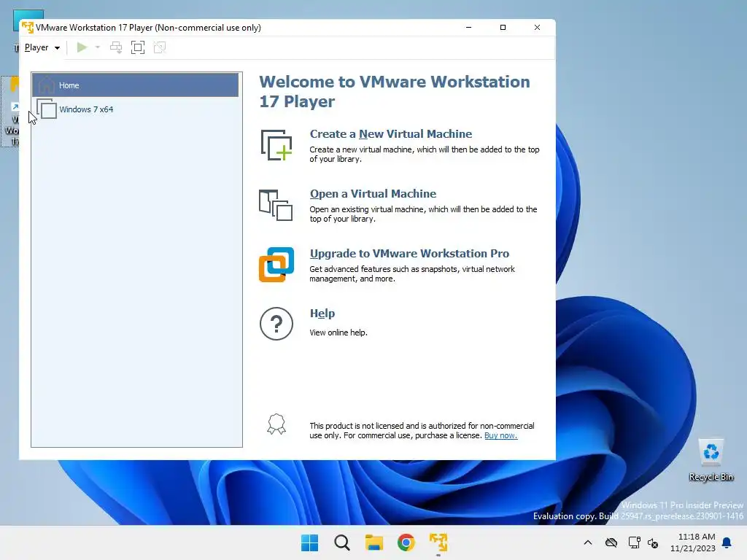The width and height of the screenshot is (747, 560).
Task: Select Home in the VM library
Action: (135, 85)
